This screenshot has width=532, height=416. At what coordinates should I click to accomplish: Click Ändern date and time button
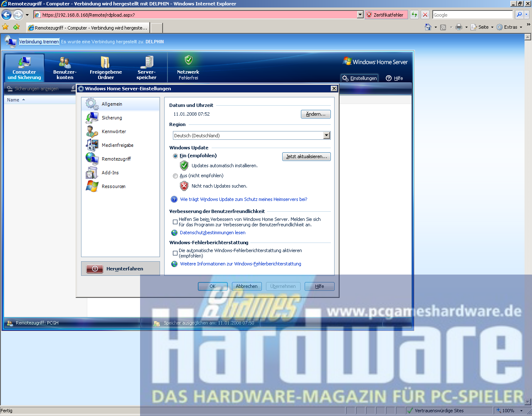coord(315,114)
